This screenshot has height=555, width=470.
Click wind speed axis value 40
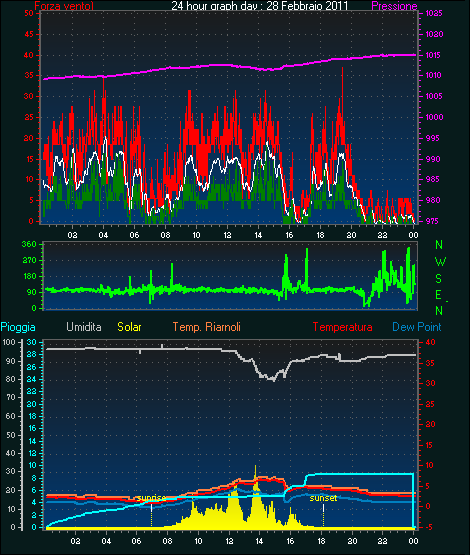point(29,55)
